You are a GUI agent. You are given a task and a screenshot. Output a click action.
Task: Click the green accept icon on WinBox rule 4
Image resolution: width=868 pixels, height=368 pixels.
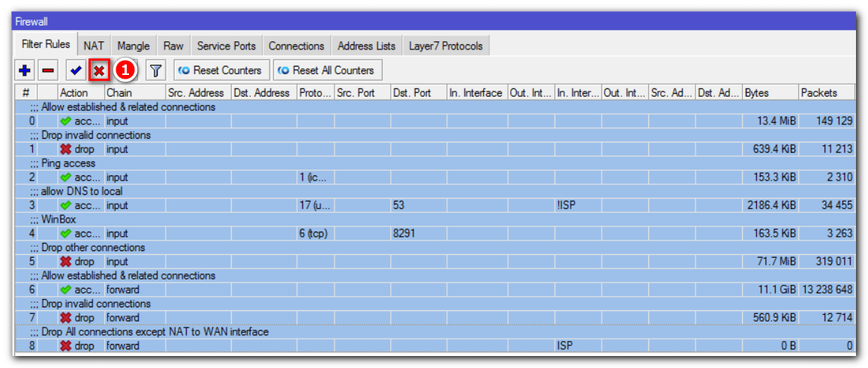pos(66,233)
